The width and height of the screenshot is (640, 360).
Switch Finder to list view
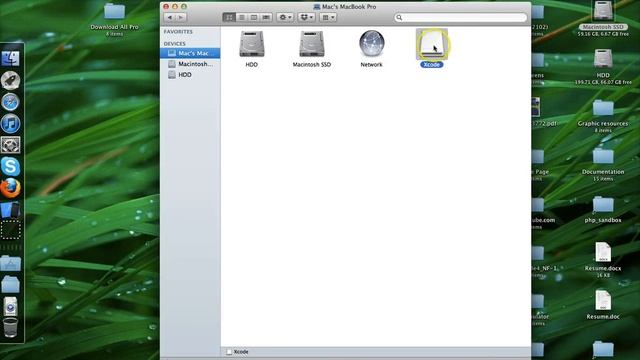pos(242,18)
